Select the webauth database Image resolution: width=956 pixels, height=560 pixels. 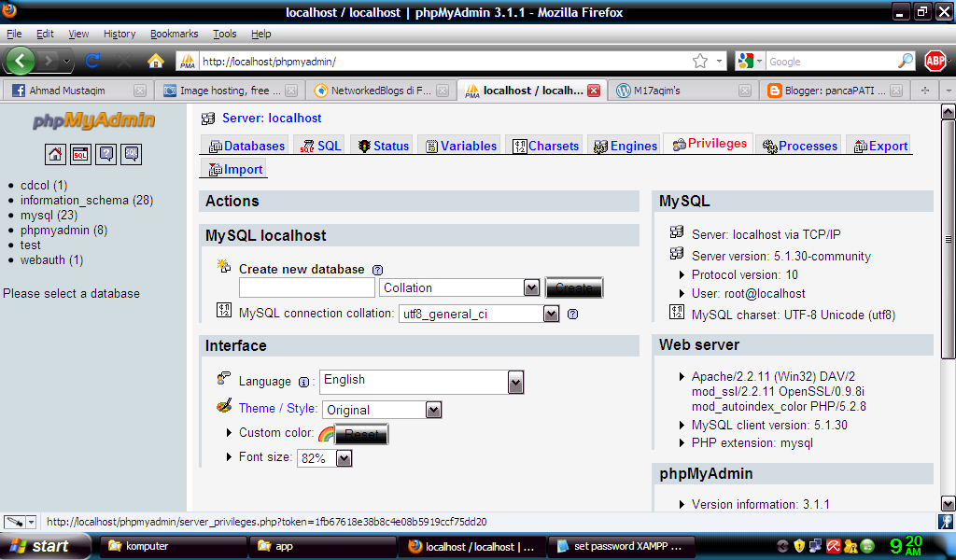pyautogui.click(x=52, y=260)
